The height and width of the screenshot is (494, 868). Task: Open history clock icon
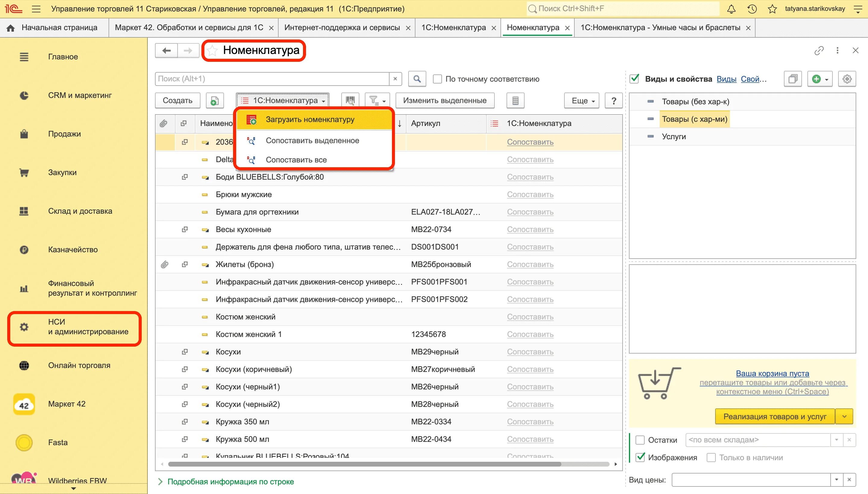pos(752,9)
